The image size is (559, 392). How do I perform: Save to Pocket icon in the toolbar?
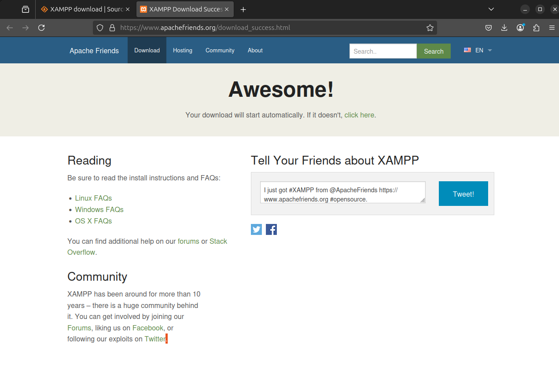(489, 28)
